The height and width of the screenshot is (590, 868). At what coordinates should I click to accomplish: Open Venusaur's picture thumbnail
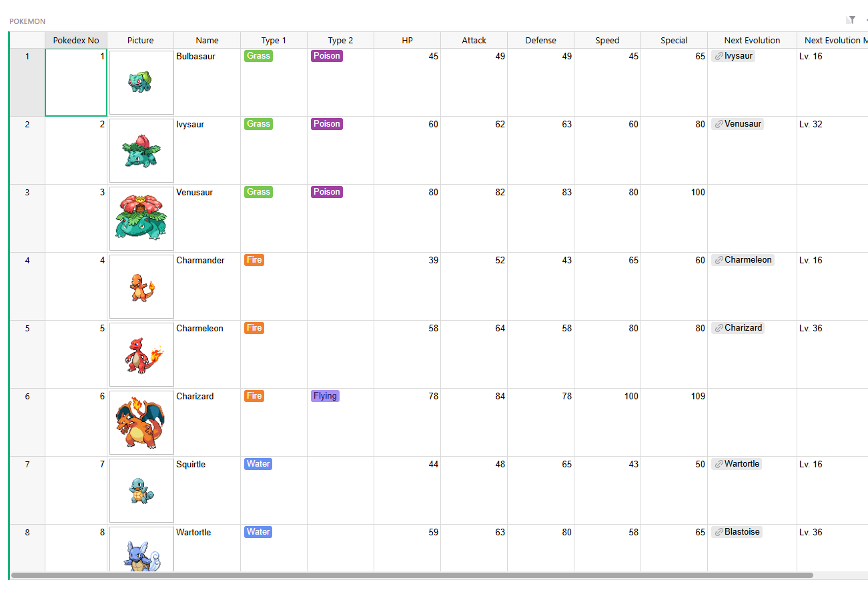click(141, 219)
